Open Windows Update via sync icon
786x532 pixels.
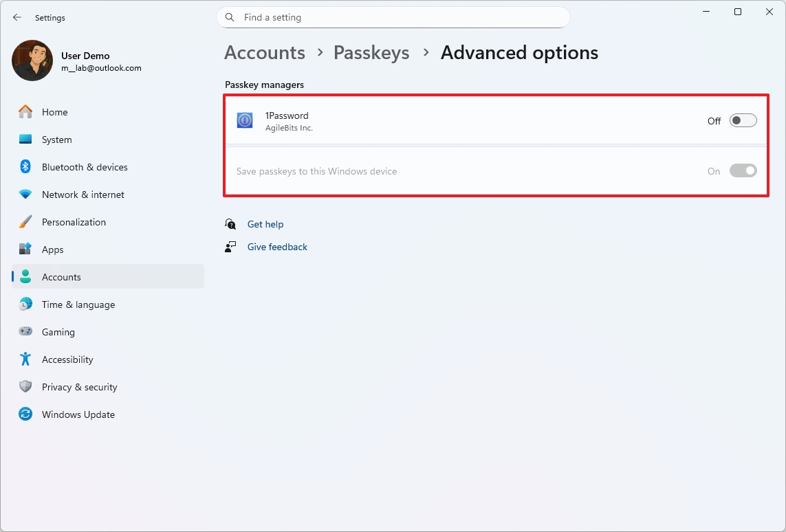tap(25, 414)
